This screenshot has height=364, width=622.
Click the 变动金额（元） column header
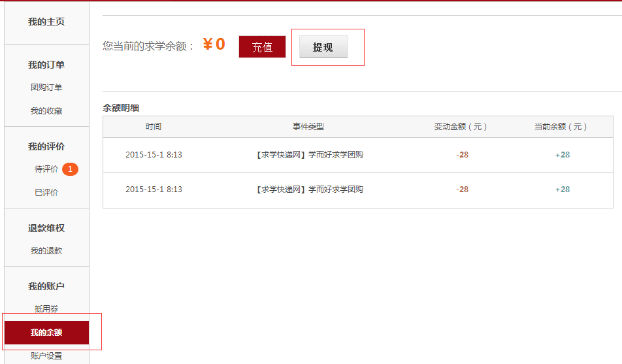pos(461,127)
